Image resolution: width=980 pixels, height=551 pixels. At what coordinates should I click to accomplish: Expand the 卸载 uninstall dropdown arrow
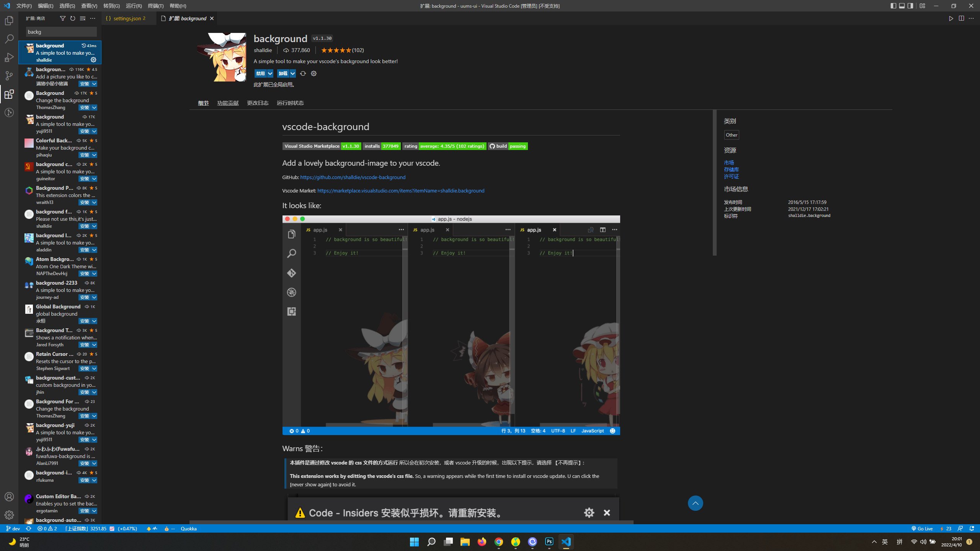[x=293, y=73]
